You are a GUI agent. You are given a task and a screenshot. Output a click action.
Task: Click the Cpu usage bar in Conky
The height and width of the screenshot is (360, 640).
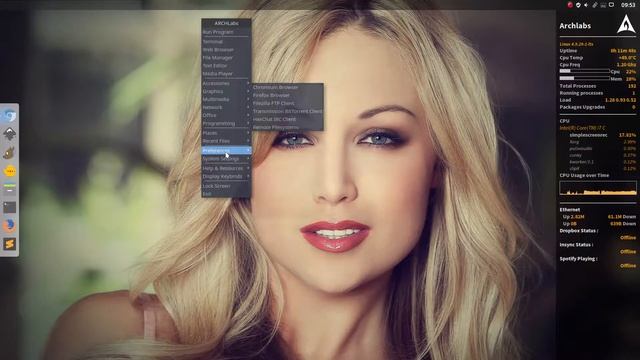tap(584, 71)
